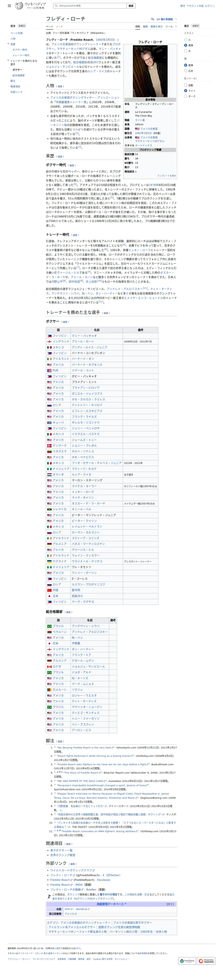Click the language translation icon
The image size is (223, 980).
(x=153, y=19)
